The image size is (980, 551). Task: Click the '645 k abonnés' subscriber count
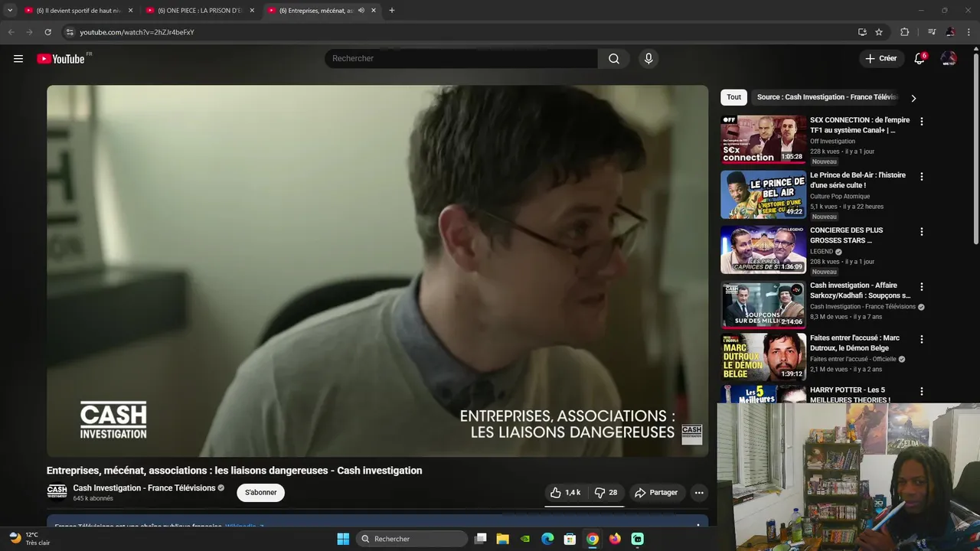(x=93, y=498)
